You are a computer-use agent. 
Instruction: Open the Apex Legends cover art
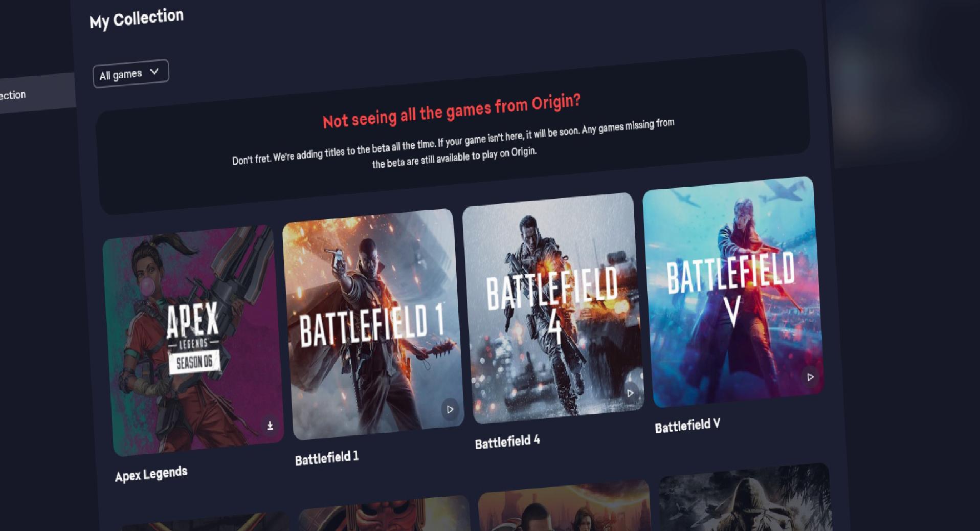(x=193, y=340)
